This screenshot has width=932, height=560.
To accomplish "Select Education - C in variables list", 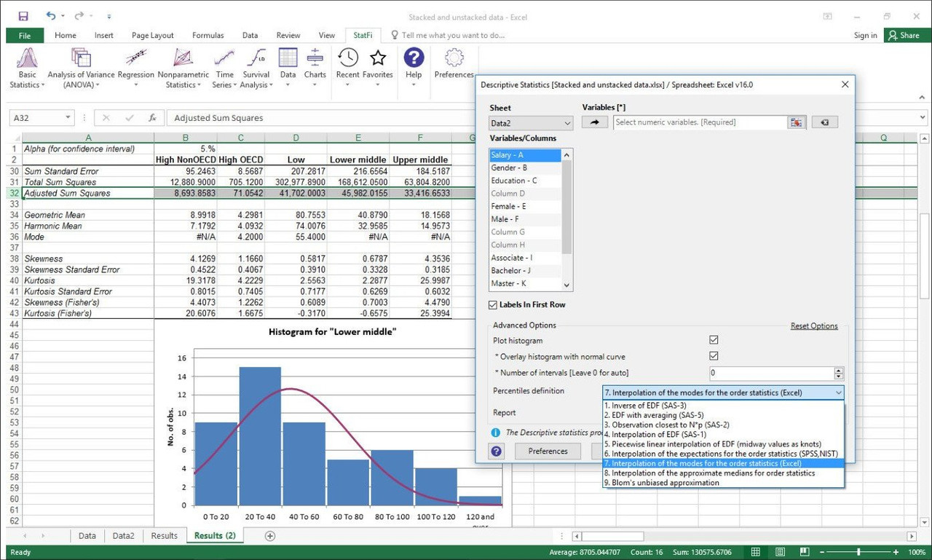I will coord(525,181).
